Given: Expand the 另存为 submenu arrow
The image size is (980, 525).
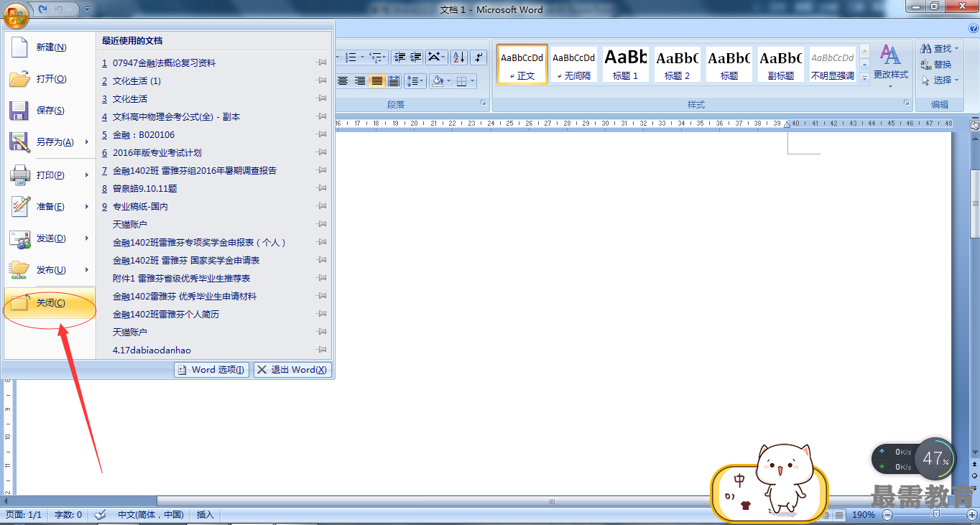Looking at the screenshot, I should [x=87, y=141].
